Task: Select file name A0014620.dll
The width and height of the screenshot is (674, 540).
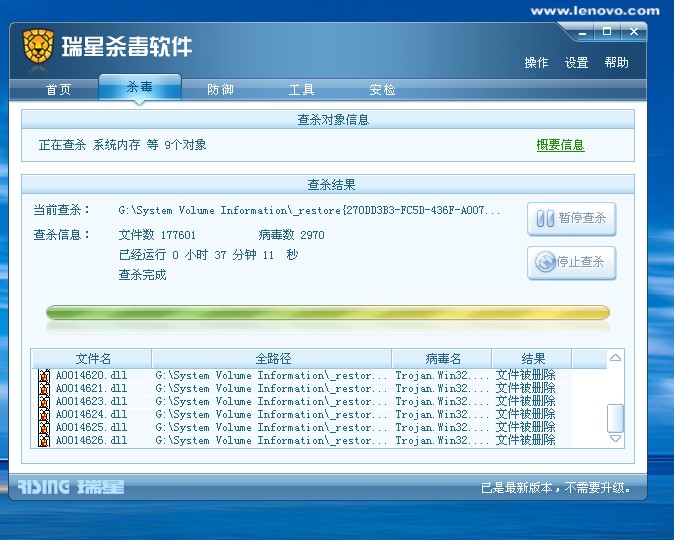Action: (92, 376)
